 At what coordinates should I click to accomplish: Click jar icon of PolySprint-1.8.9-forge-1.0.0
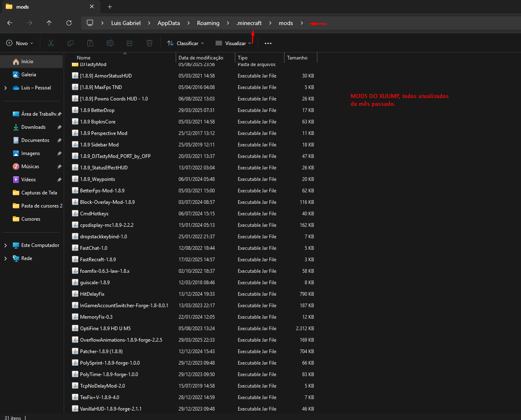pos(75,363)
